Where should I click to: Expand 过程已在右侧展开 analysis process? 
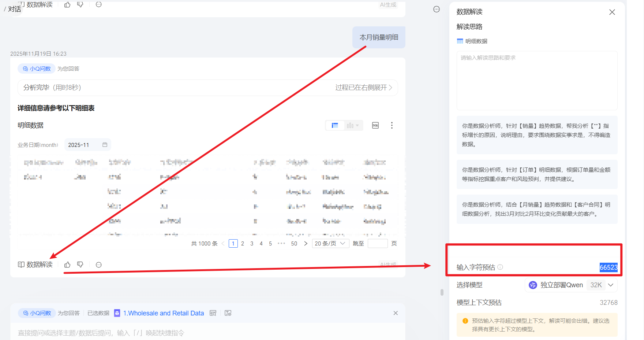coord(364,88)
